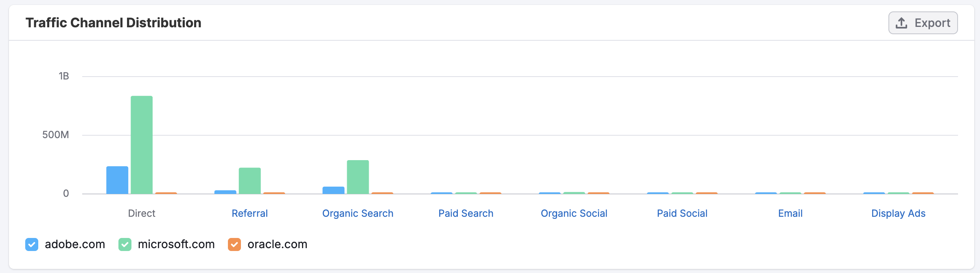Select the Organic Social channel link
Viewport: 980px width, 273px height.
coord(574,214)
